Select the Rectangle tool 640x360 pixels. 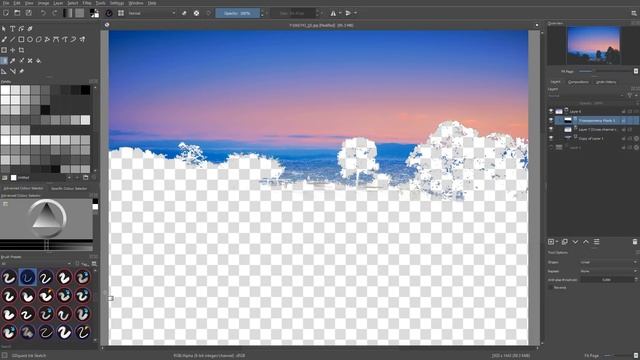click(x=21, y=39)
